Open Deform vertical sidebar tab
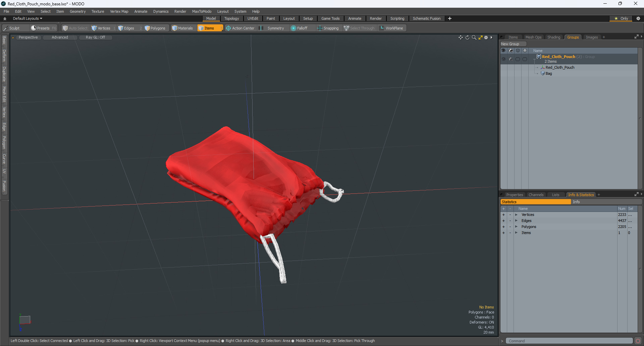 pyautogui.click(x=4, y=56)
